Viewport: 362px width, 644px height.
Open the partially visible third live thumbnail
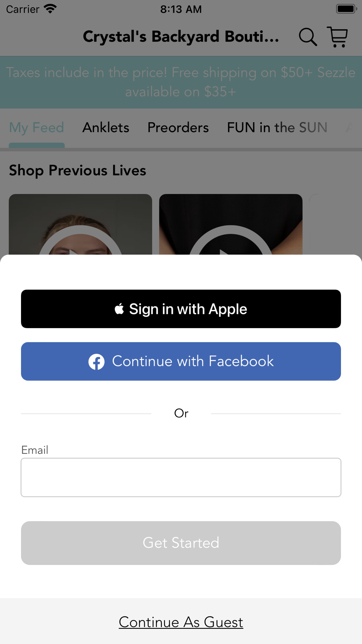[336, 225]
